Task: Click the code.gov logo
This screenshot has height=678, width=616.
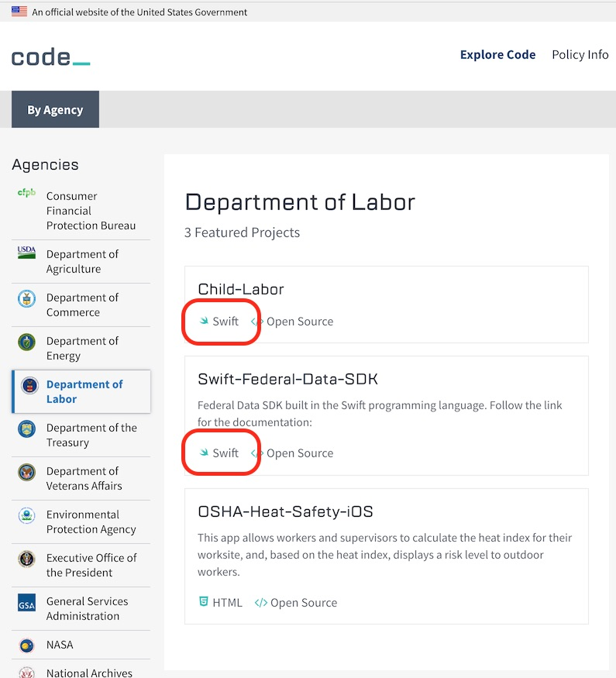Action: coord(50,57)
